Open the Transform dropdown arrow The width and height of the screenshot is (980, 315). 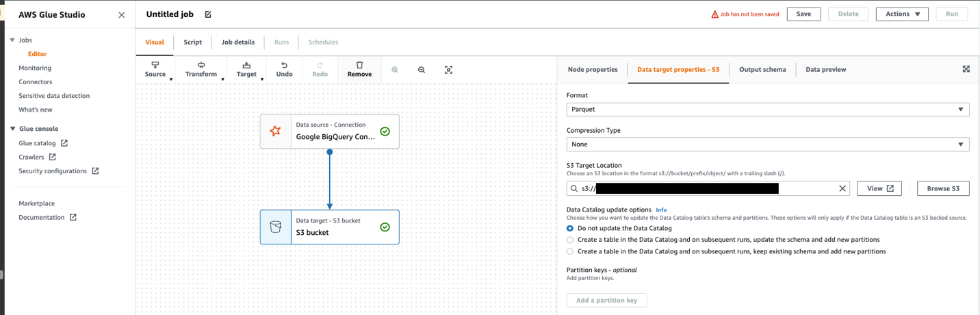(x=222, y=79)
